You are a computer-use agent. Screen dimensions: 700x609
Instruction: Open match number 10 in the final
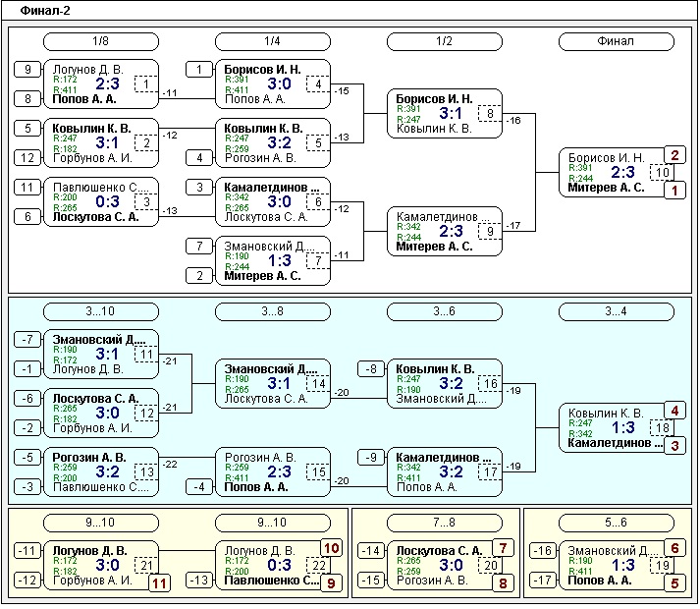[x=664, y=173]
